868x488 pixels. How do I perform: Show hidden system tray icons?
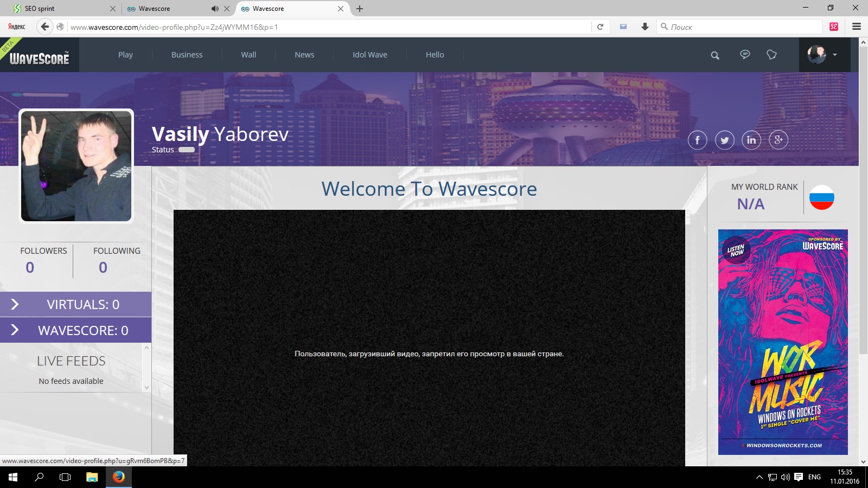tap(759, 477)
